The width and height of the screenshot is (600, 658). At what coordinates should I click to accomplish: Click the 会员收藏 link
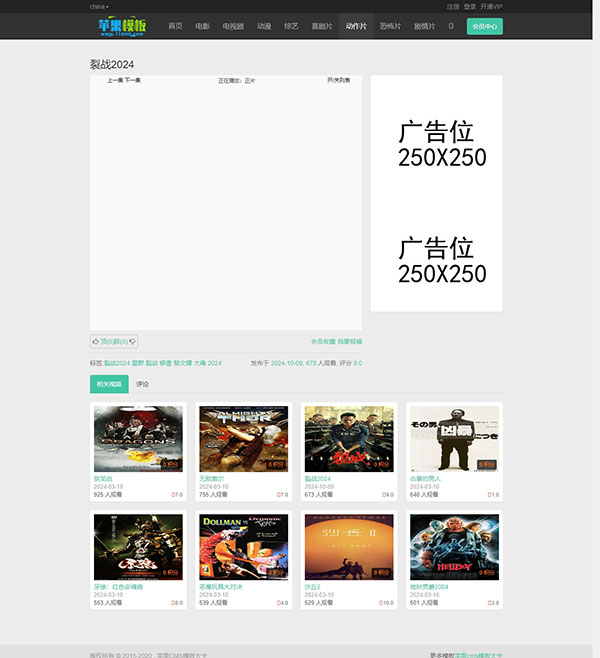[322, 341]
